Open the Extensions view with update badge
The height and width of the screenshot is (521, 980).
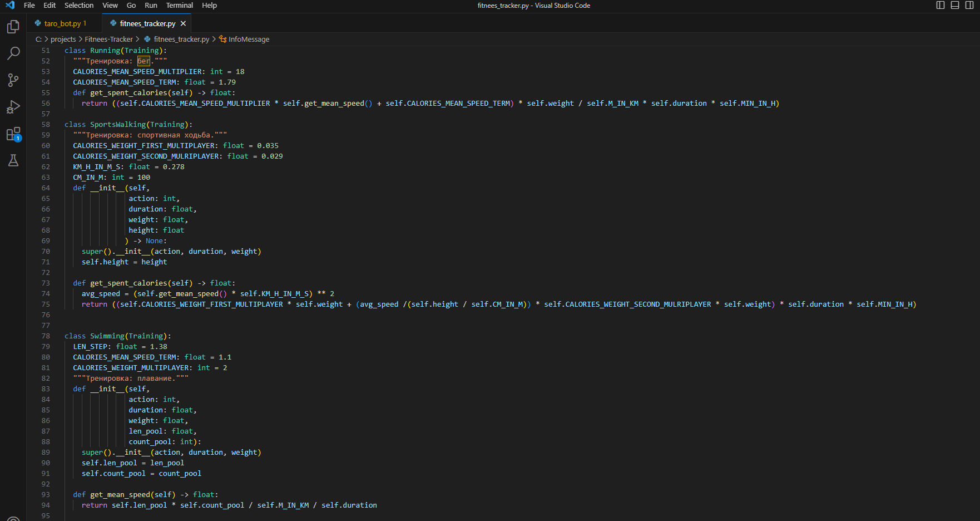[13, 134]
